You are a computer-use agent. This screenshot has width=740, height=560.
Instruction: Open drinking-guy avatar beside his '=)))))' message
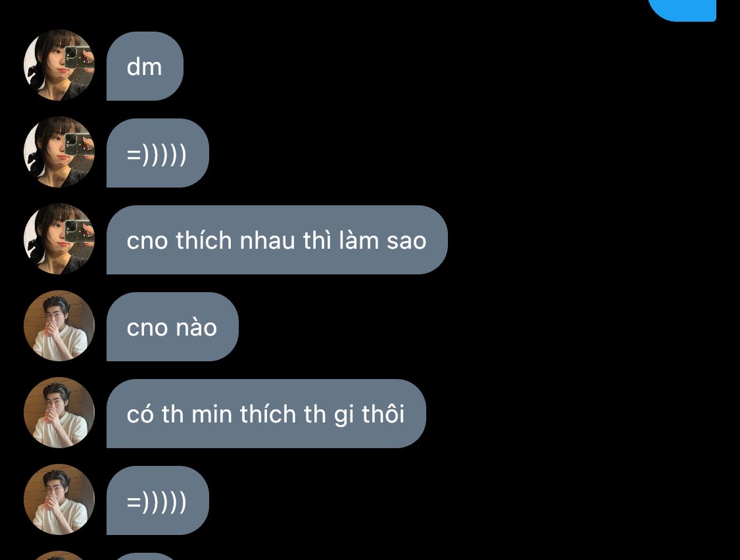click(59, 499)
